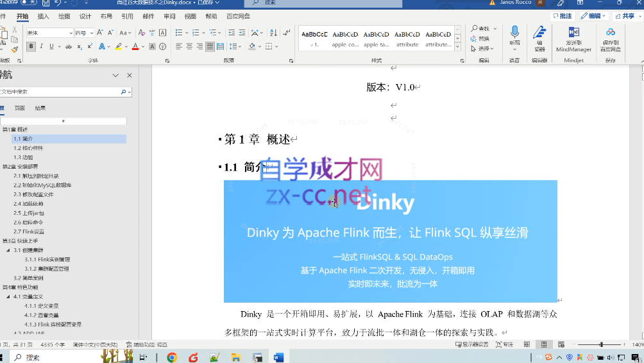Click the zoom slider handle
The image size is (644, 363).
pos(601,344)
